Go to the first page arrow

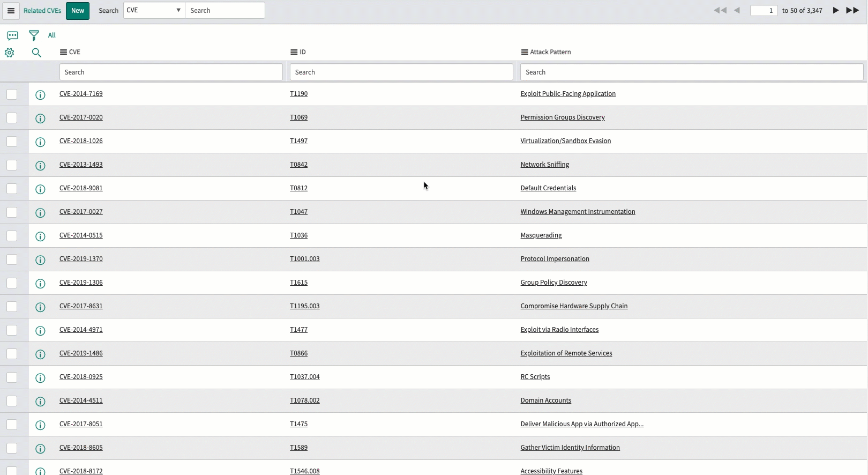pyautogui.click(x=720, y=11)
